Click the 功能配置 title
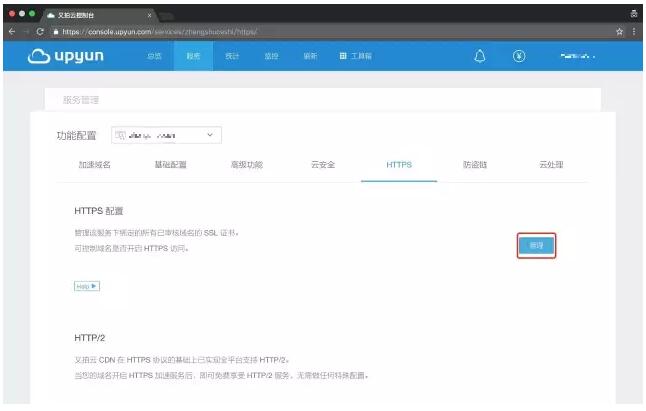Image resolution: width=646 pixels, height=411 pixels. [76, 135]
